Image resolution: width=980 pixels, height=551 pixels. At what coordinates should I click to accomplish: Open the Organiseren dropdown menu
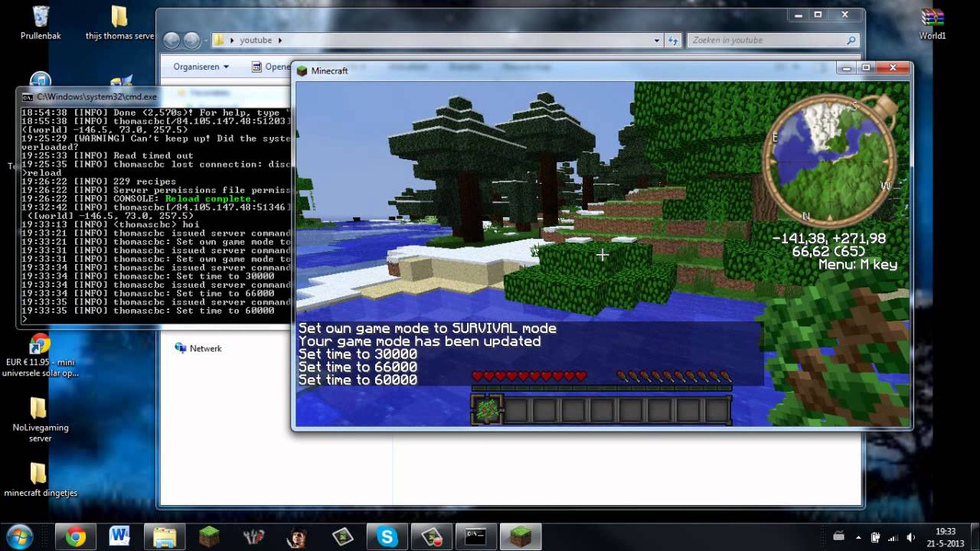[x=201, y=67]
